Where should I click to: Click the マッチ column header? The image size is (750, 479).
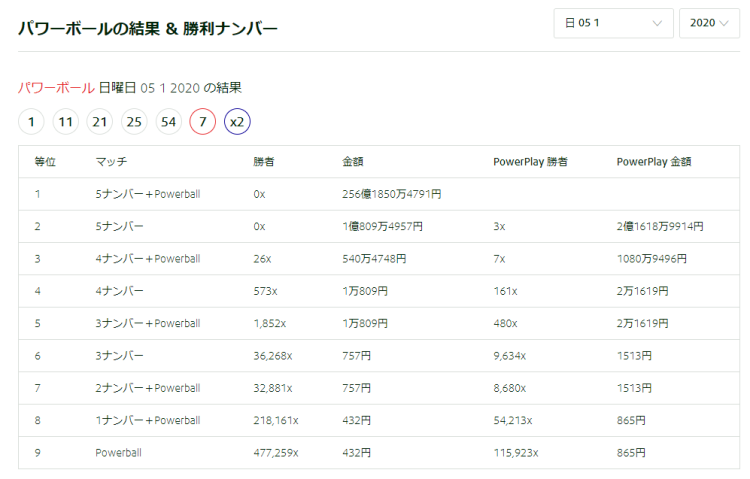(x=111, y=162)
